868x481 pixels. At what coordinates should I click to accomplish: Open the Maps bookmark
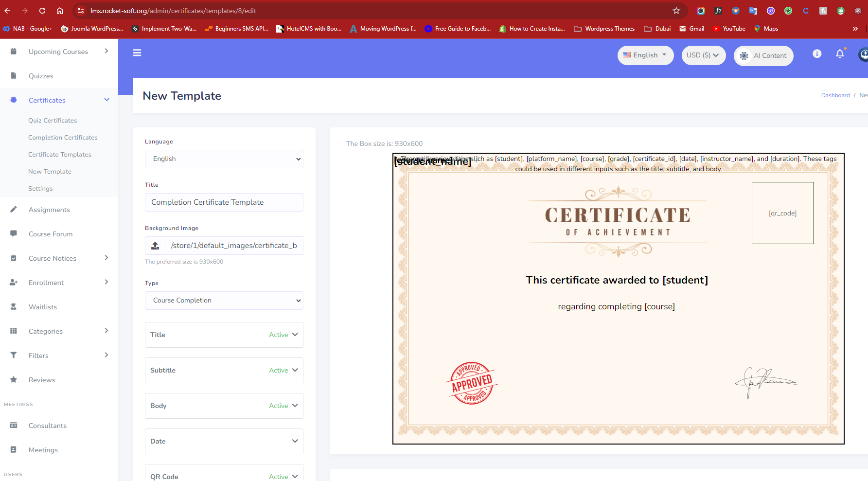766,29
